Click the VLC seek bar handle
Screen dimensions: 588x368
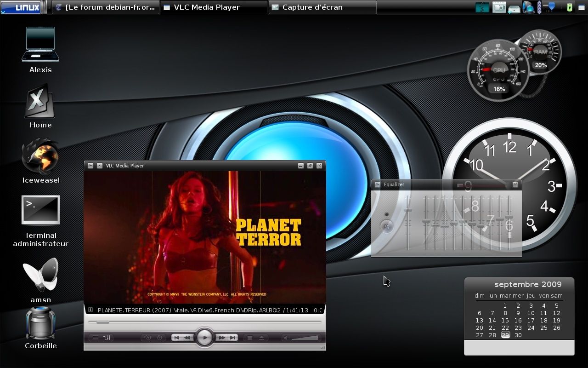(x=102, y=322)
